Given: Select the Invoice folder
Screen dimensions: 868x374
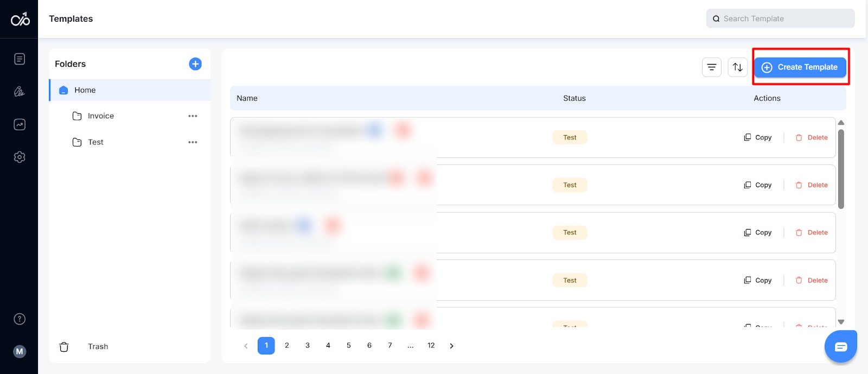Looking at the screenshot, I should click(x=101, y=116).
